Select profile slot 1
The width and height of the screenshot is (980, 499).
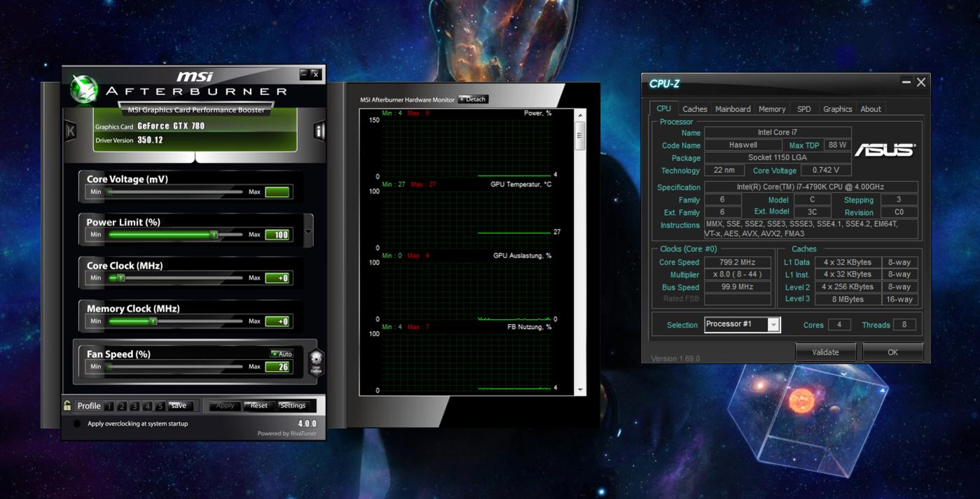109,406
